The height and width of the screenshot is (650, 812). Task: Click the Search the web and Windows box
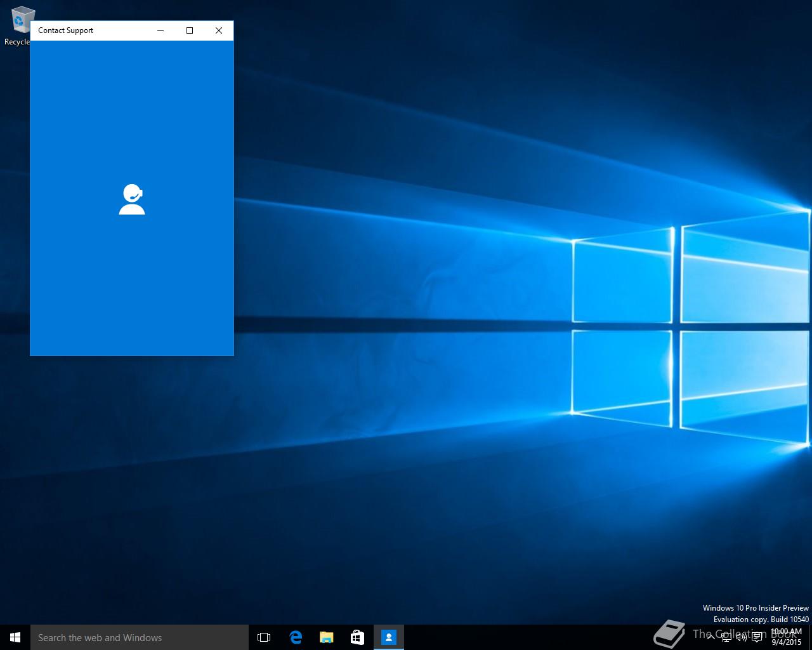140,637
